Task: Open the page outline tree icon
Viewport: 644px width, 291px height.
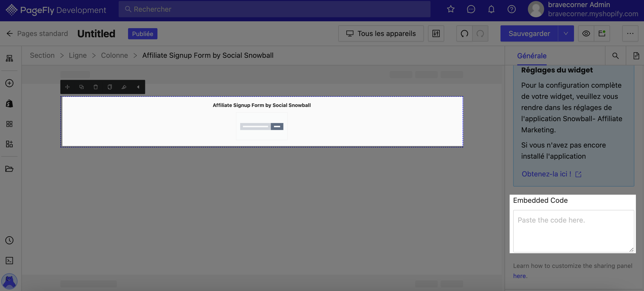Action: click(x=9, y=58)
